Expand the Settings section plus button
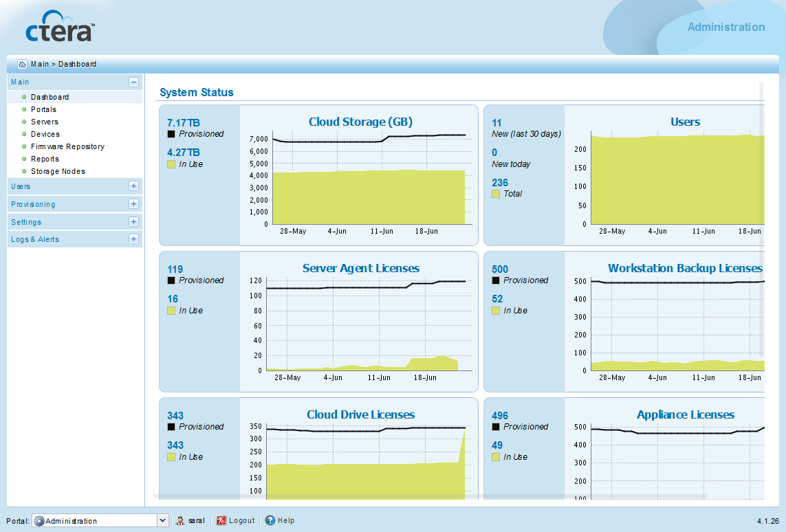Viewport: 786px width, 532px height. point(133,221)
